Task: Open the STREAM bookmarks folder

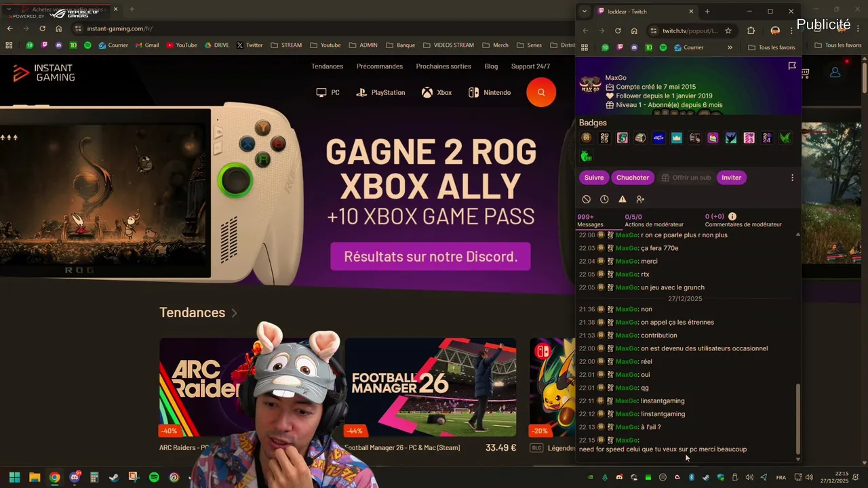Action: click(x=286, y=45)
